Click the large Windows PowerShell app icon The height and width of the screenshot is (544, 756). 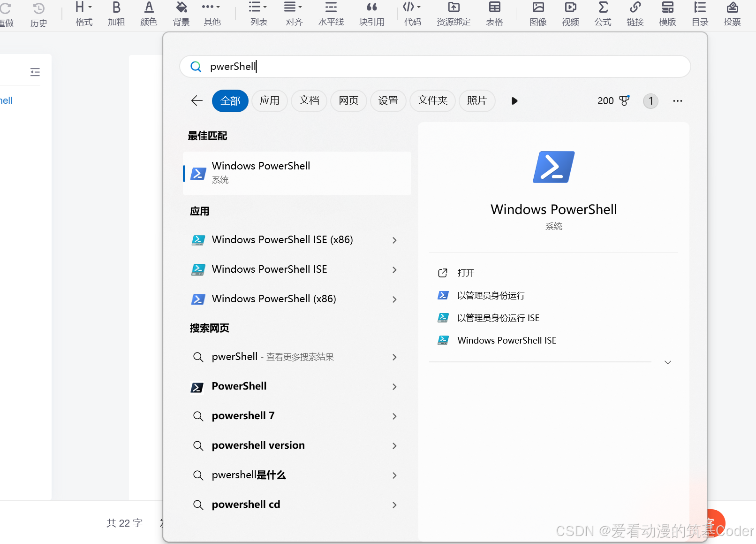pos(554,167)
